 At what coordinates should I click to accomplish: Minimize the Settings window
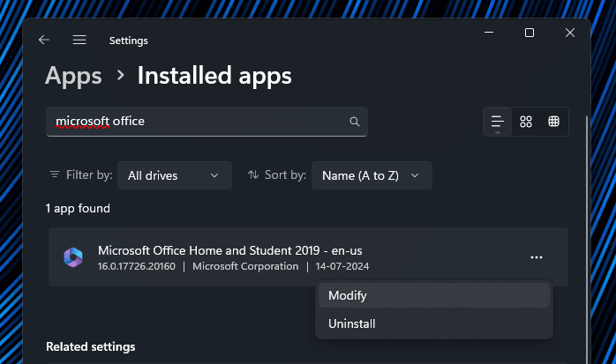coord(489,33)
